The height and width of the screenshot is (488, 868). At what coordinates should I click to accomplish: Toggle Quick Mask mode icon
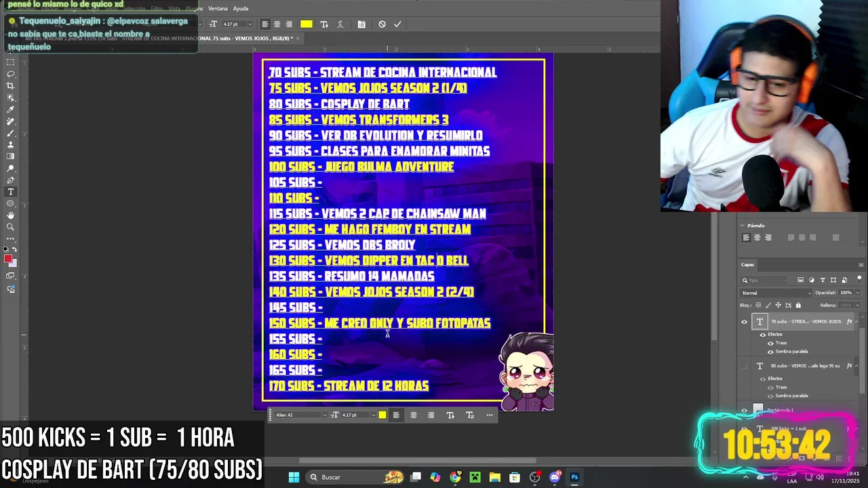click(10, 275)
